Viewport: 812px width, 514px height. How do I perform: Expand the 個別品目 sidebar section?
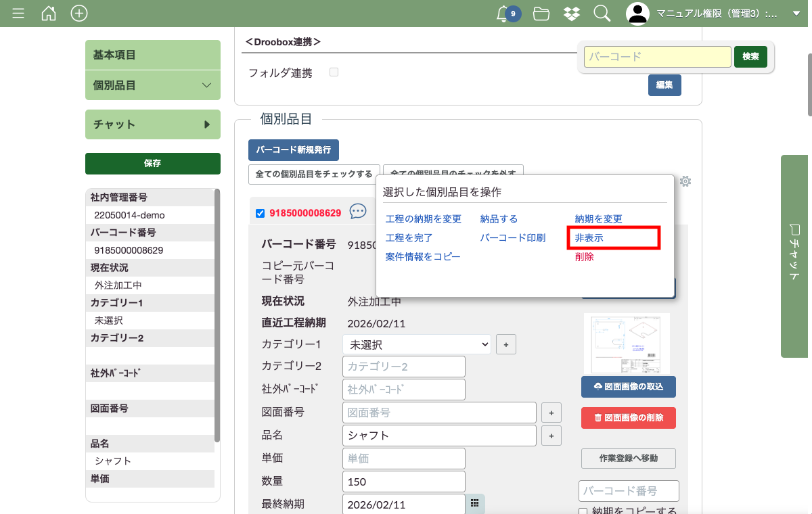click(x=153, y=85)
